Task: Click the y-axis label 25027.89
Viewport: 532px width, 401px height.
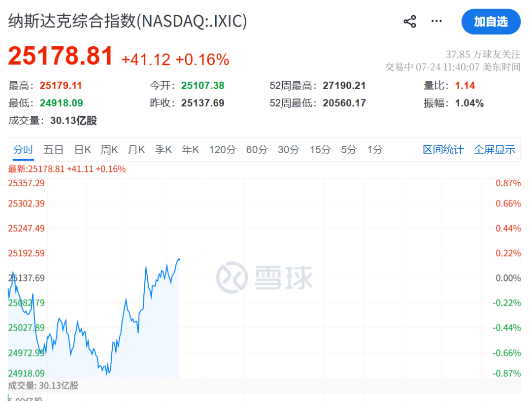Action: click(27, 328)
